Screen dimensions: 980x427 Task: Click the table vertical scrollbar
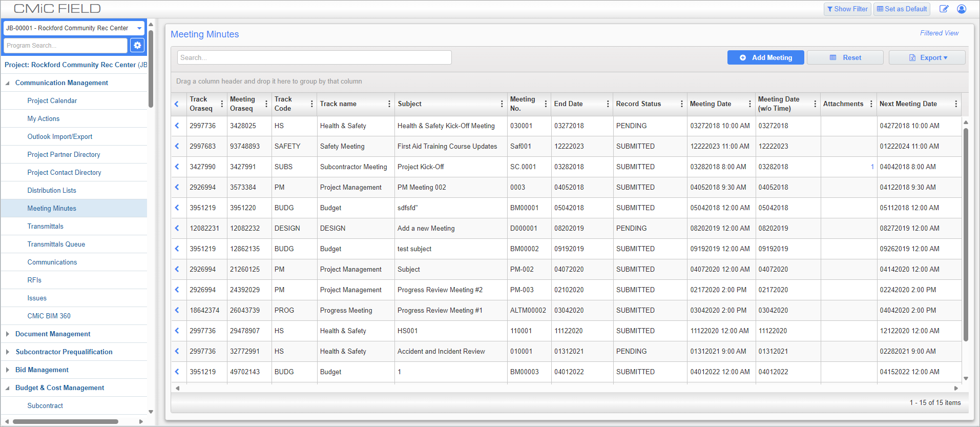click(x=966, y=234)
